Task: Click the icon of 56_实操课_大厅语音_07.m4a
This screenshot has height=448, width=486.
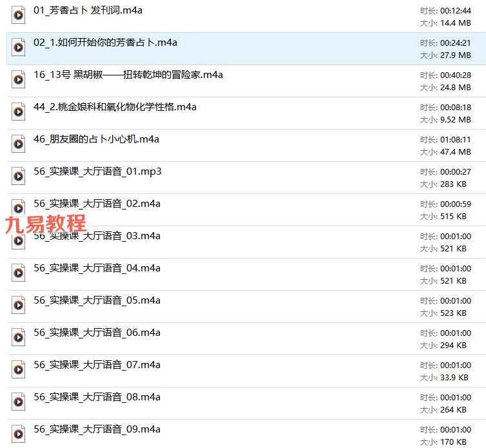Action: click(18, 370)
